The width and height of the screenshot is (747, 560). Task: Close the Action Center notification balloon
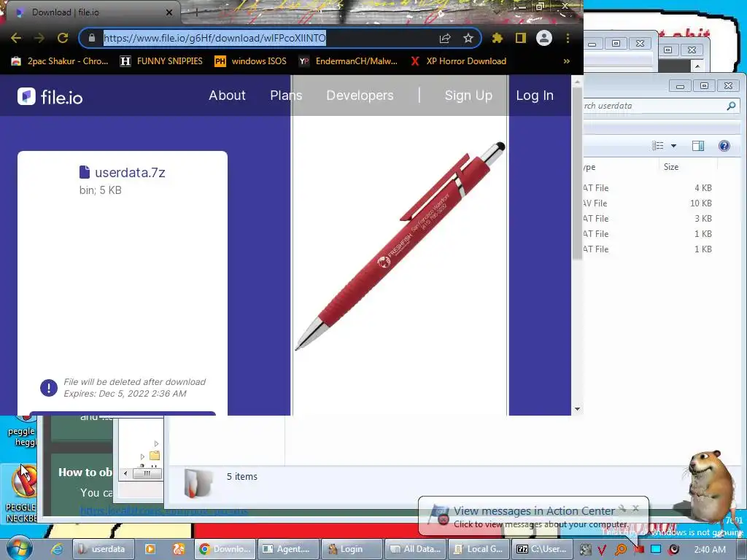[635, 508]
